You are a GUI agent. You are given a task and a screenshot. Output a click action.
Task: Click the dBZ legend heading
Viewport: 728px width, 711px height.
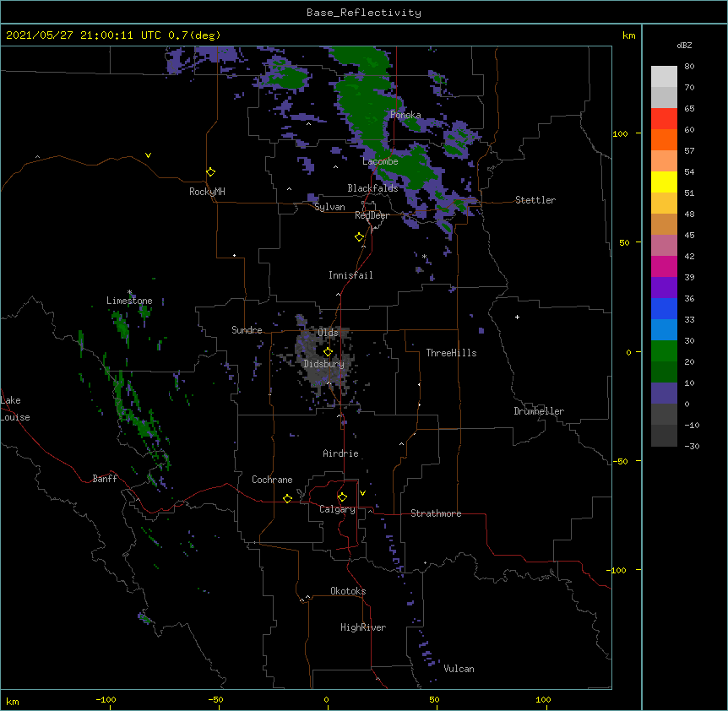pyautogui.click(x=684, y=45)
